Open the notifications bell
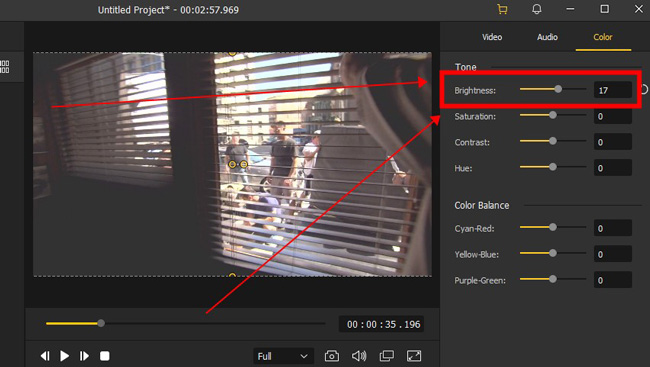650x367 pixels. tap(536, 9)
